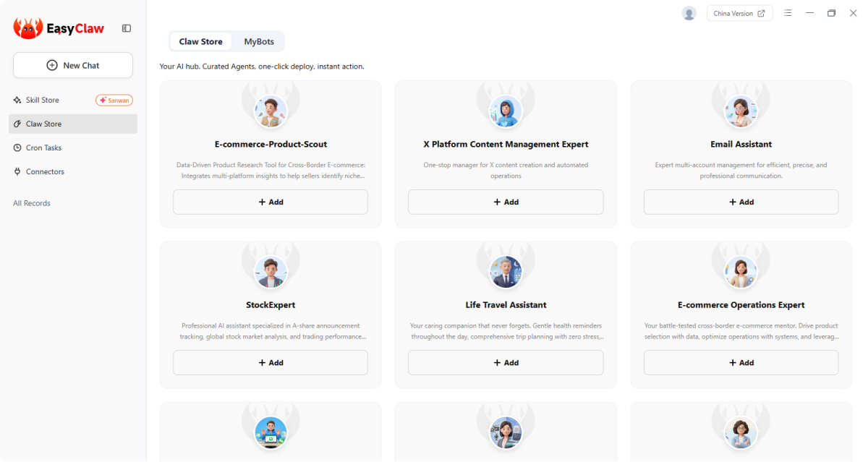Click the Email Assistant avatar image
Screen dimensions: 868x462
(x=741, y=111)
